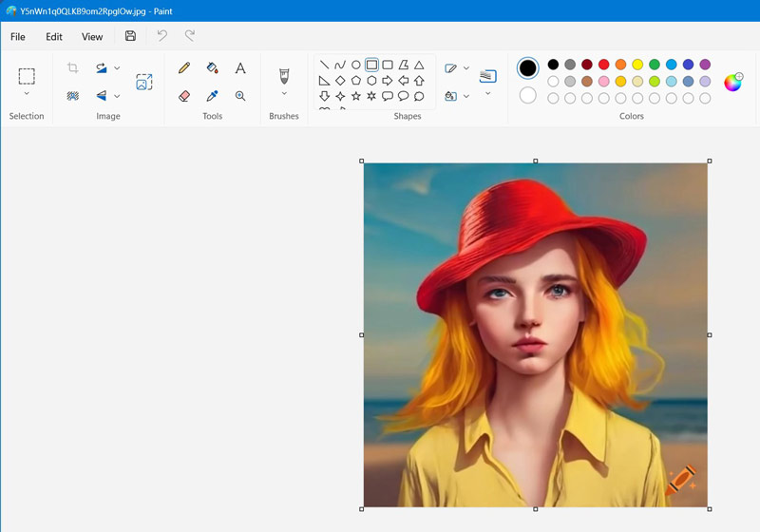Screen dimensions: 760x532
Task: Expand the Size dropdown chevron
Action: pos(487,93)
